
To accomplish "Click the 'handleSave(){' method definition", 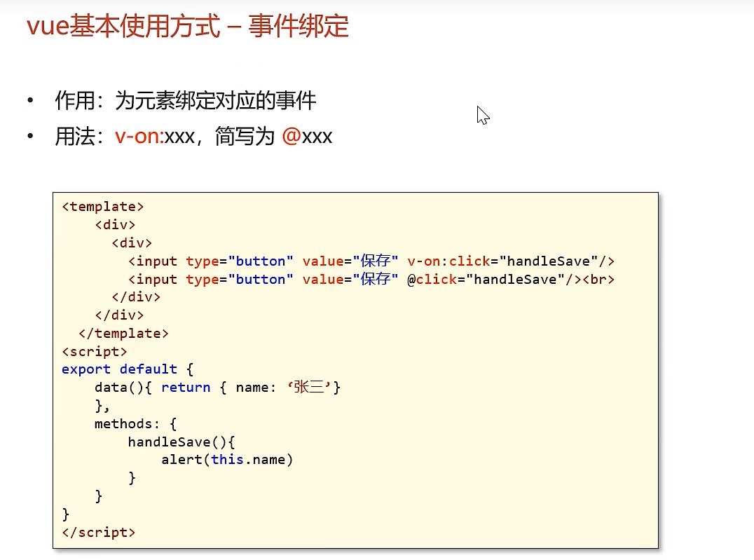I will coord(181,442).
